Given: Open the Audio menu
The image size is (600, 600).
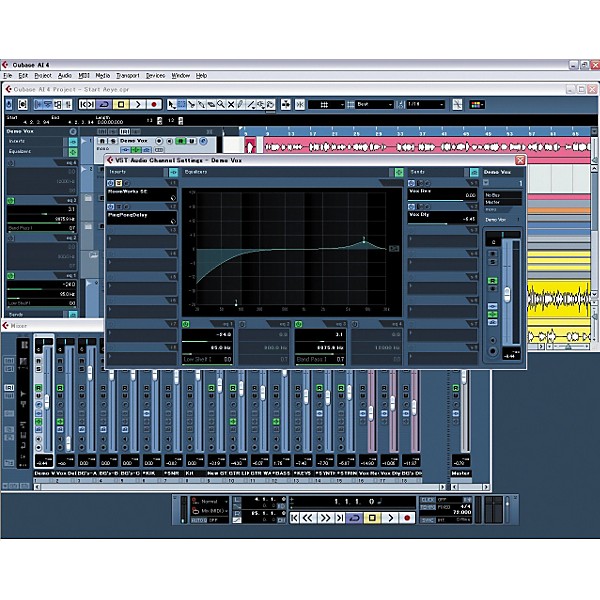Looking at the screenshot, I should [x=65, y=76].
